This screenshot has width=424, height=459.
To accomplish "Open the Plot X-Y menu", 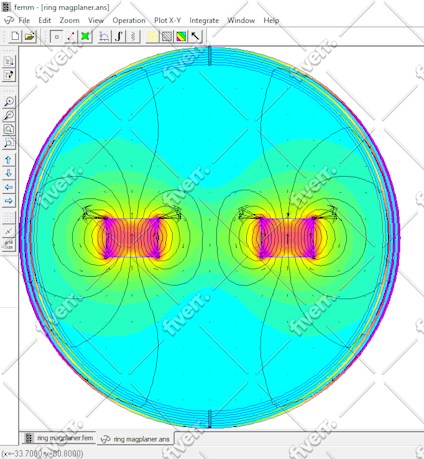I will (167, 20).
